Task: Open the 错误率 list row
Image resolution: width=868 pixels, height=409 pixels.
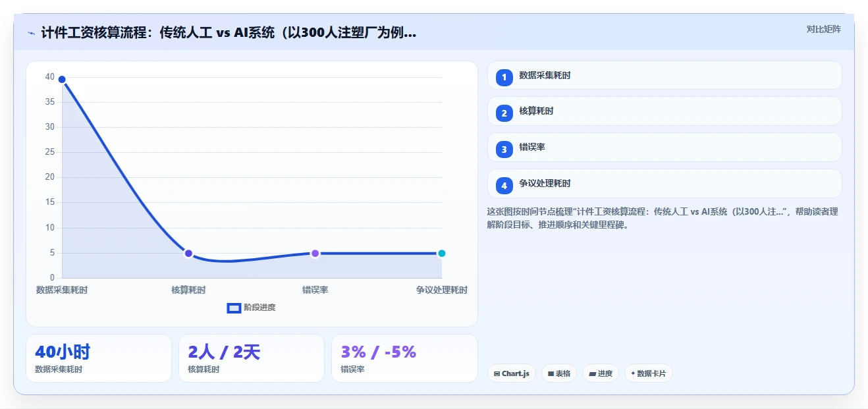Action: click(665, 148)
